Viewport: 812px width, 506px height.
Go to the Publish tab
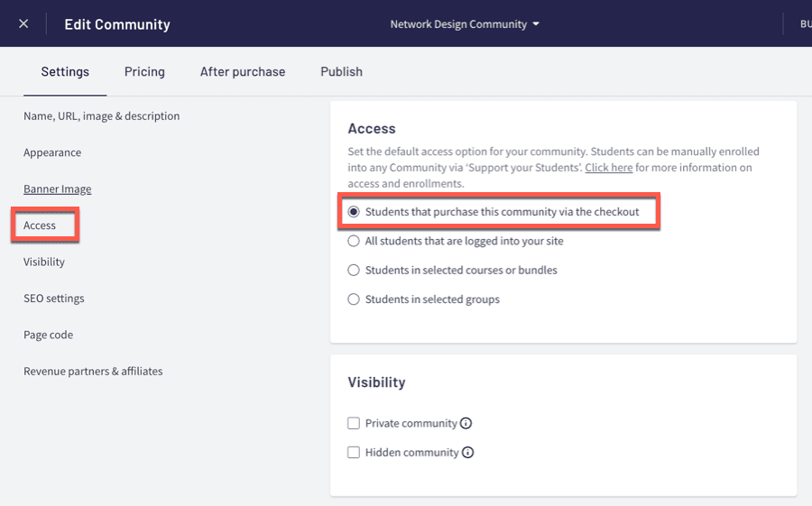(341, 71)
